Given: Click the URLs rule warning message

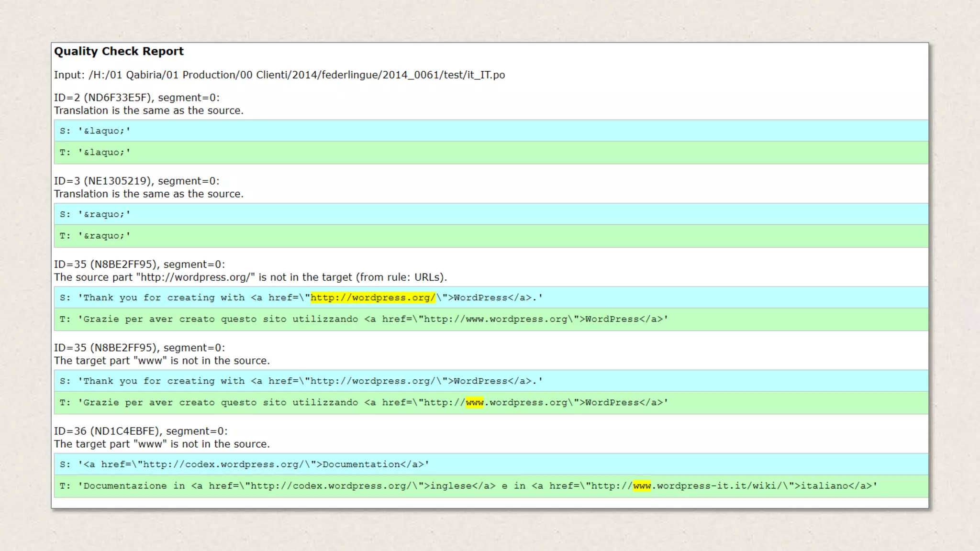Looking at the screenshot, I should (x=250, y=277).
